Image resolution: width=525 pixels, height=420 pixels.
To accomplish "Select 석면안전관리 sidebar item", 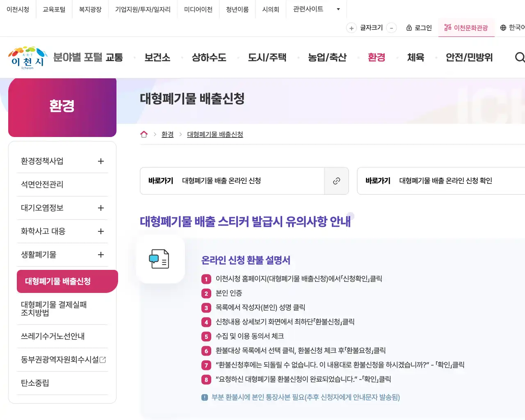I will pos(62,185).
